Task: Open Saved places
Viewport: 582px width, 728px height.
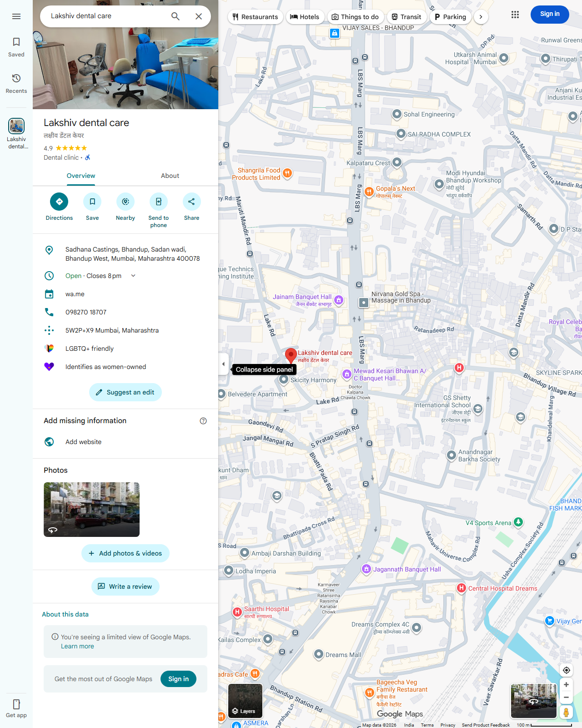Action: point(16,47)
